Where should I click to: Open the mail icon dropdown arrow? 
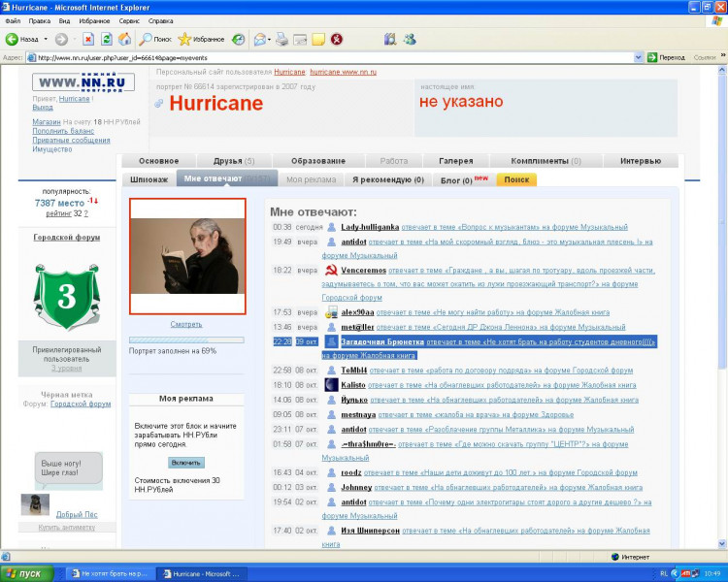click(269, 40)
